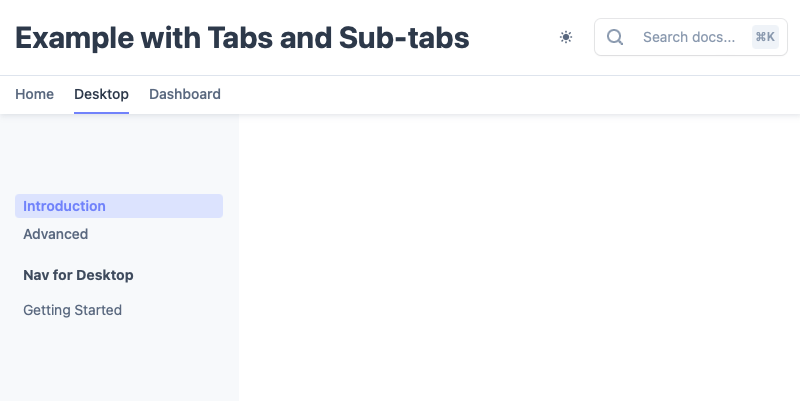Click empty sidebar space above Introduction
The width and height of the screenshot is (800, 401).
pyautogui.click(x=118, y=155)
